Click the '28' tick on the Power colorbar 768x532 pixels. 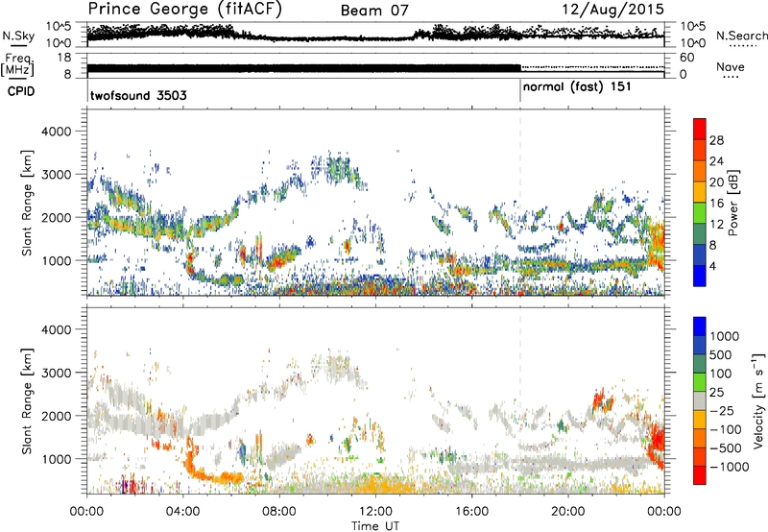click(x=716, y=140)
